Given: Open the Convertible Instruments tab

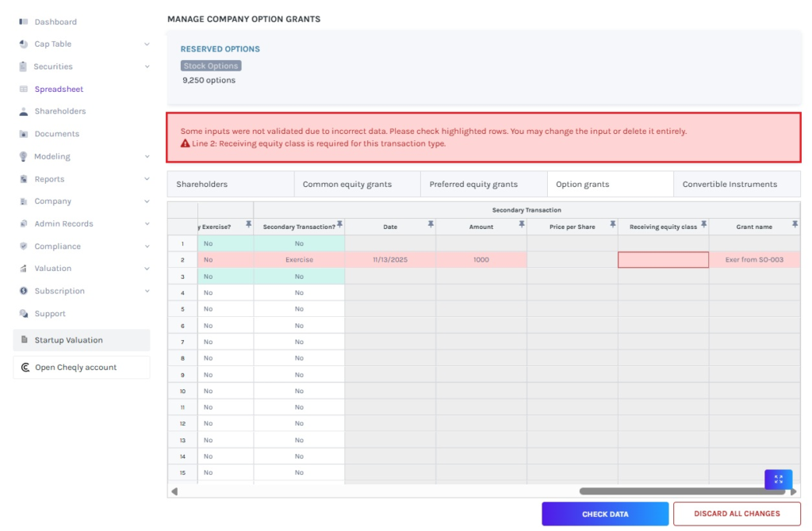Looking at the screenshot, I should tap(730, 184).
